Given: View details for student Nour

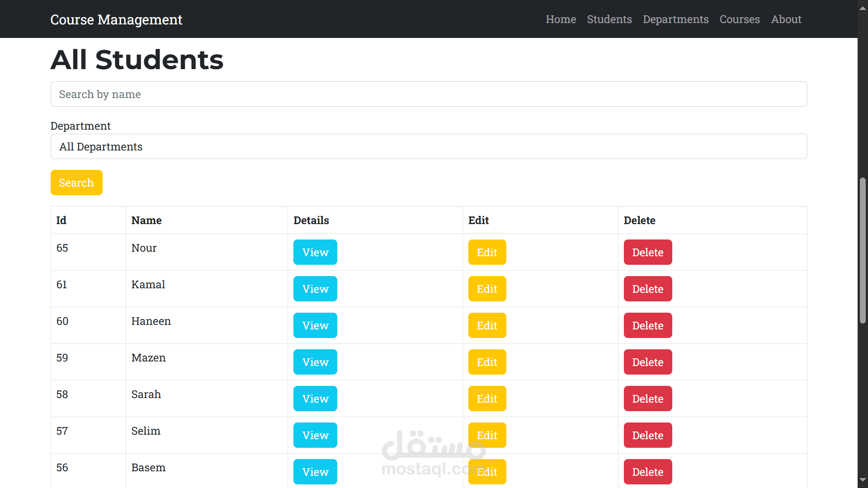Looking at the screenshot, I should (x=315, y=252).
